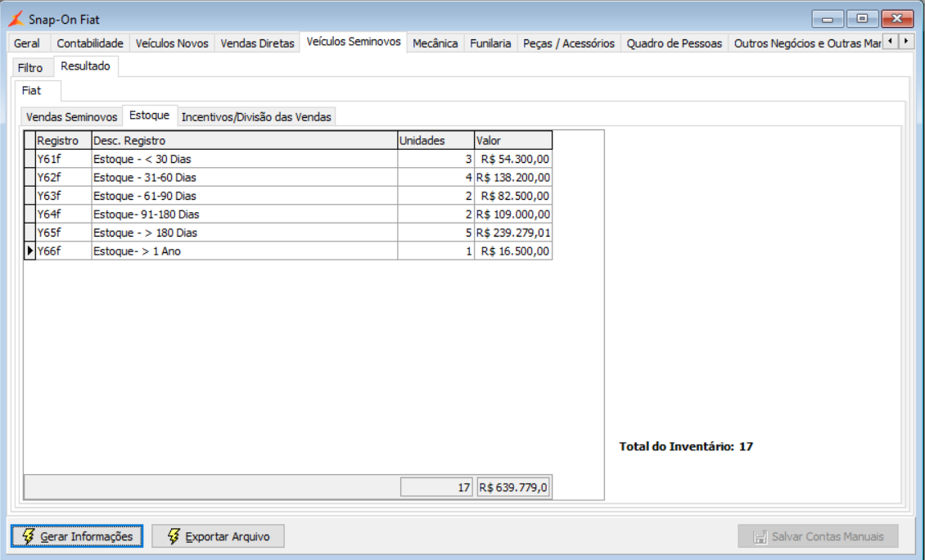
Task: Select the Estoque tab
Action: [x=149, y=115]
